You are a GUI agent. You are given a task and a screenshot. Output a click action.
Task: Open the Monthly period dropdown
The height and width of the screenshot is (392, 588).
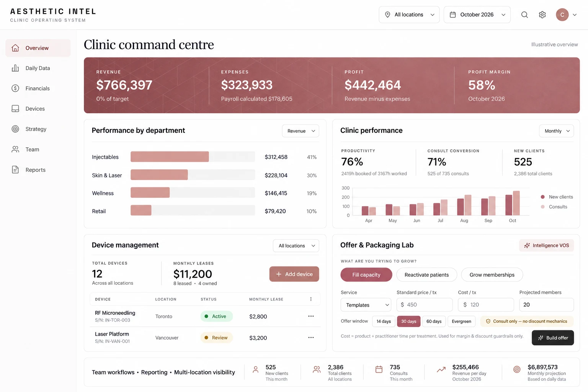[557, 131]
